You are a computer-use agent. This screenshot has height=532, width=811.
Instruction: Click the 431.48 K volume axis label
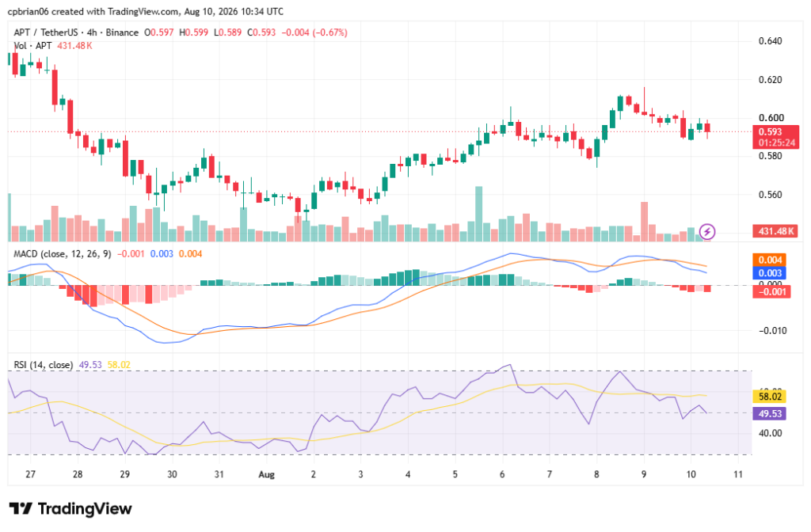[776, 231]
